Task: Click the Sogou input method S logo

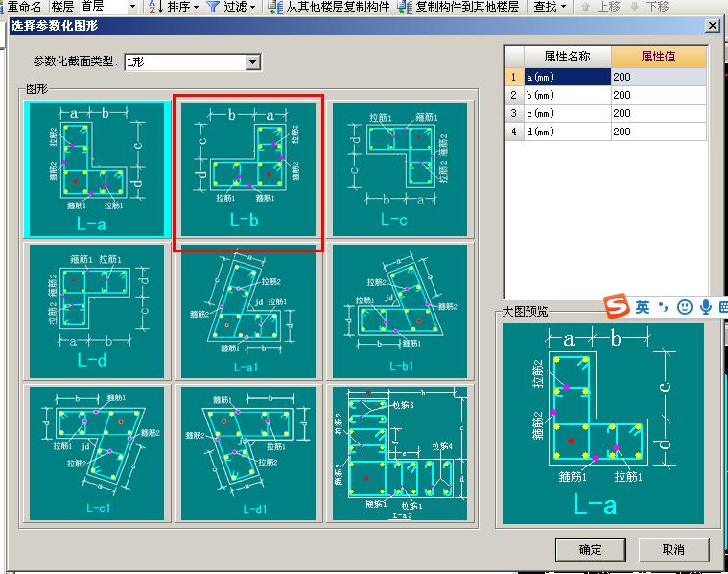Action: tap(617, 306)
